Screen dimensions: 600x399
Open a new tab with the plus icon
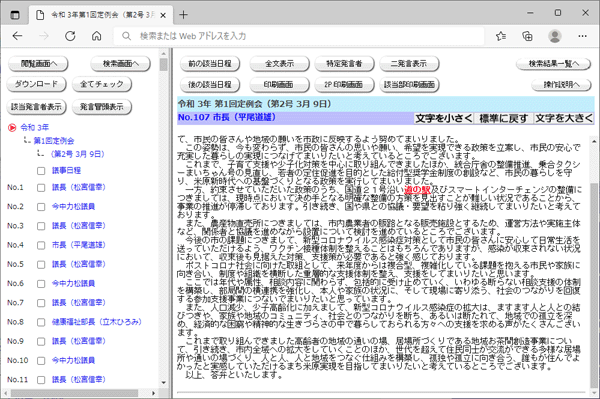[x=183, y=15]
